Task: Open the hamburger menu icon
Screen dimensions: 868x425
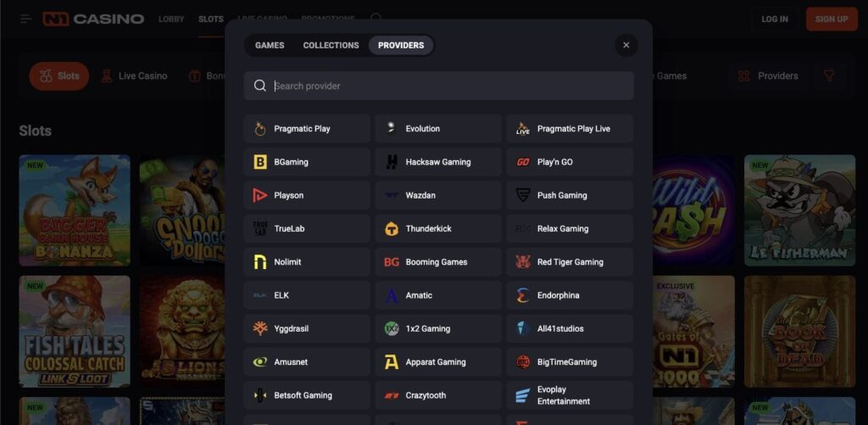Action: [x=26, y=19]
